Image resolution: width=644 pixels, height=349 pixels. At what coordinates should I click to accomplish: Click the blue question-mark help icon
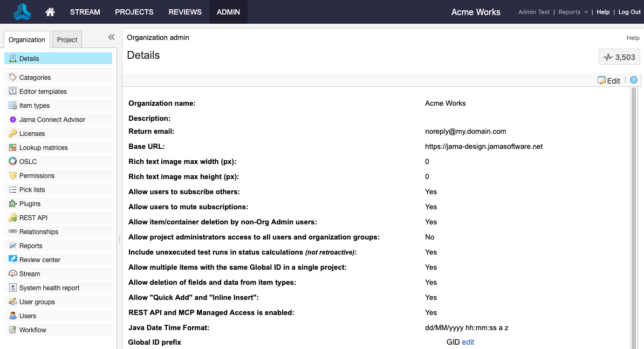point(634,79)
